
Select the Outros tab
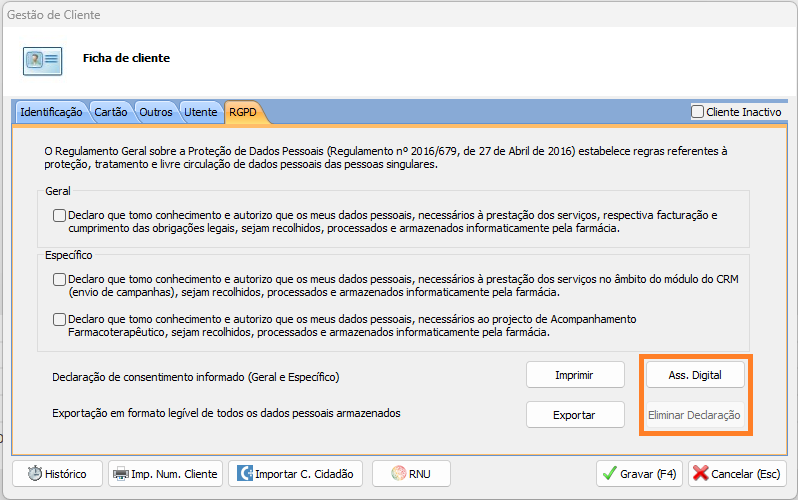click(156, 112)
